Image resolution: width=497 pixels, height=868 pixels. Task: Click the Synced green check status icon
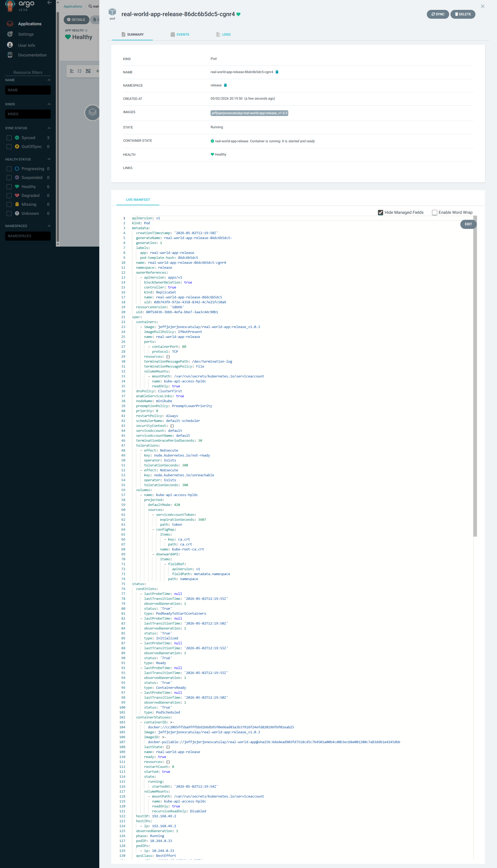[17, 138]
